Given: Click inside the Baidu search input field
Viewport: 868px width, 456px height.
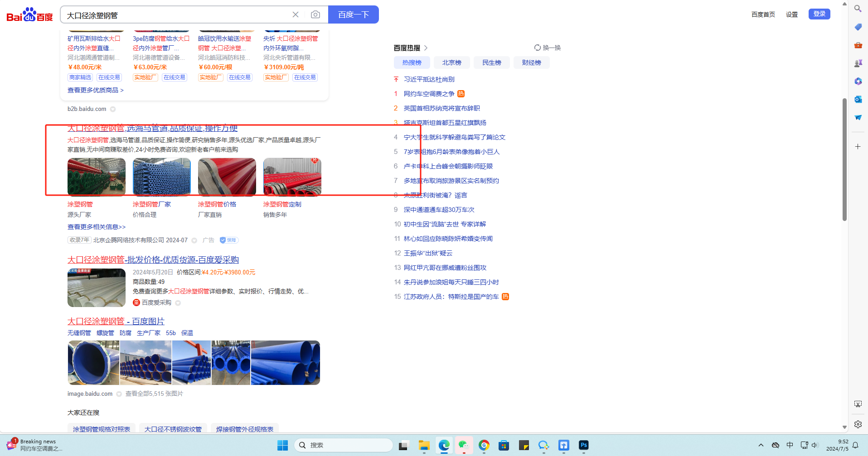Looking at the screenshot, I should pos(177,15).
